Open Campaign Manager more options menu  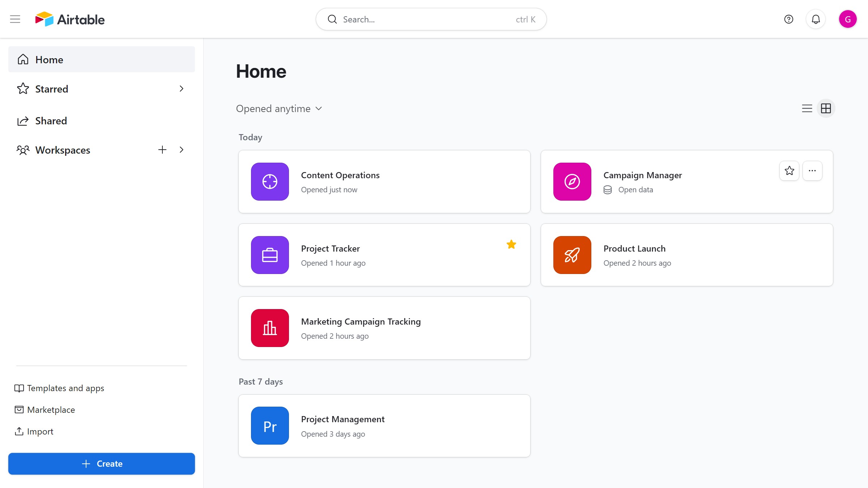pos(812,171)
